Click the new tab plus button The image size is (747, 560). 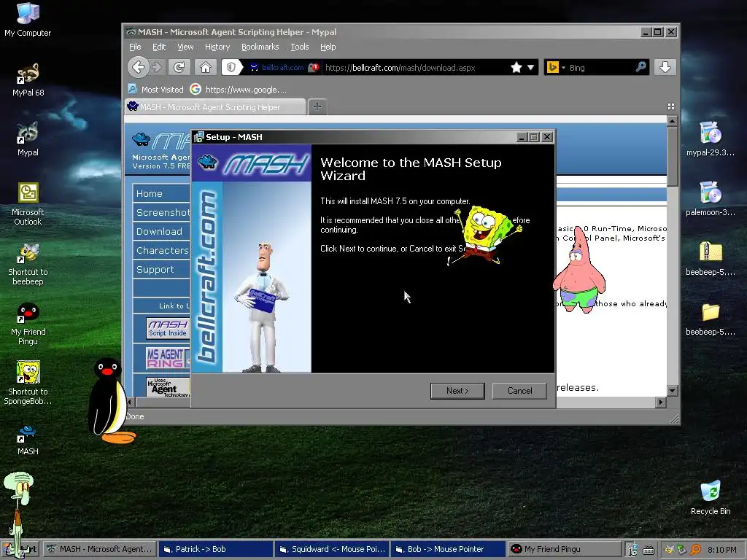coord(317,106)
